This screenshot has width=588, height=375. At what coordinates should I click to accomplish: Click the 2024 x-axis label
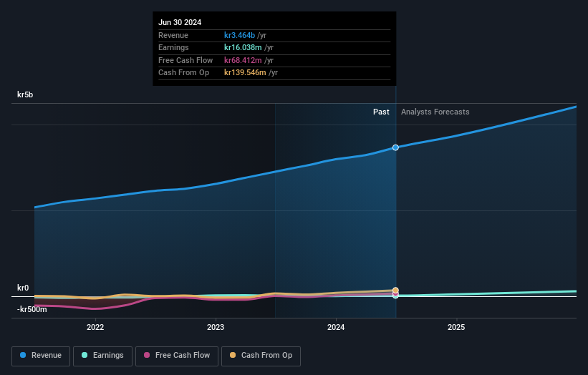(336, 327)
